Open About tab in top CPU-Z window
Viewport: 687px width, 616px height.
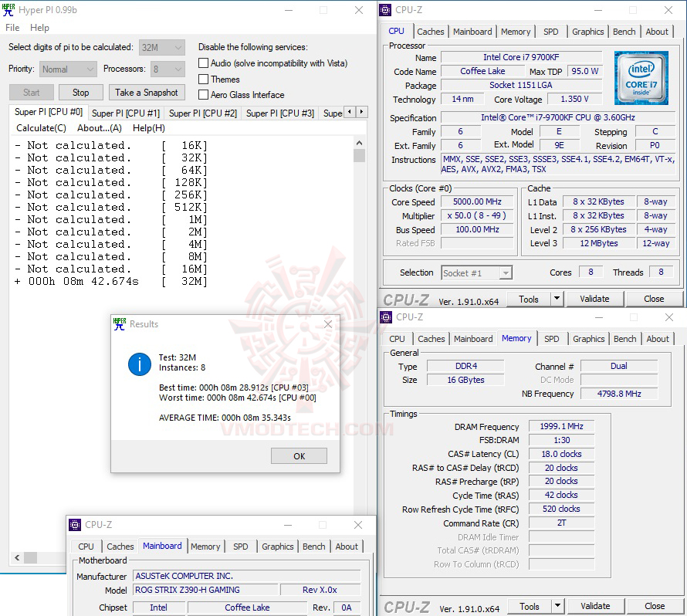pos(657,32)
